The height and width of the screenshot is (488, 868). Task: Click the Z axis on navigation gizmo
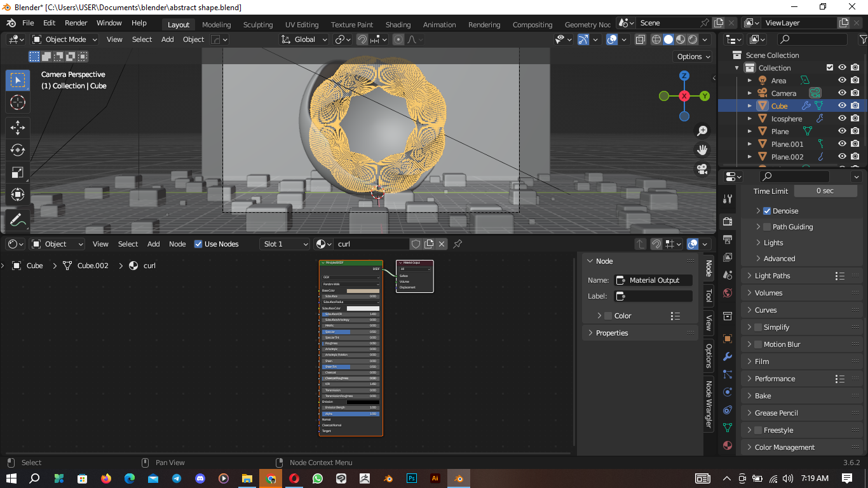[x=684, y=76]
